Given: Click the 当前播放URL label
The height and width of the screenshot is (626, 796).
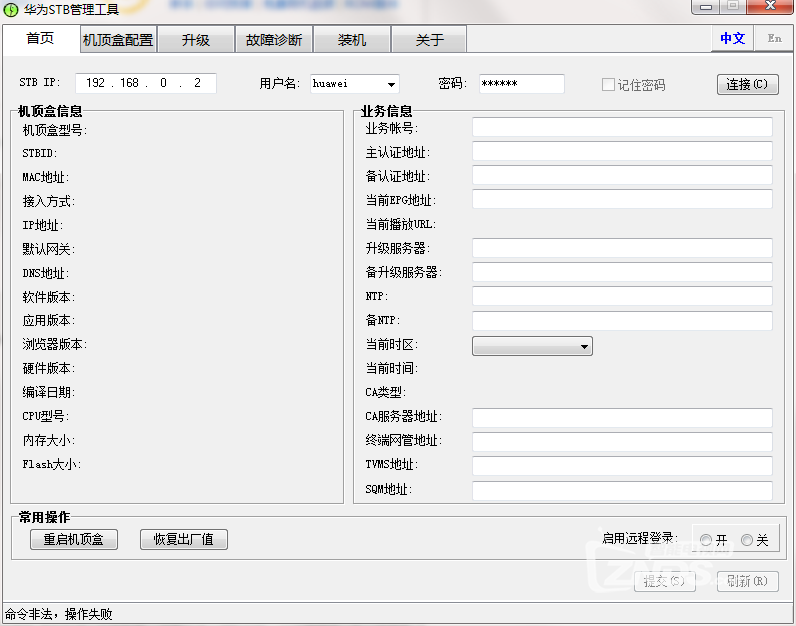Looking at the screenshot, I should pos(401,224).
